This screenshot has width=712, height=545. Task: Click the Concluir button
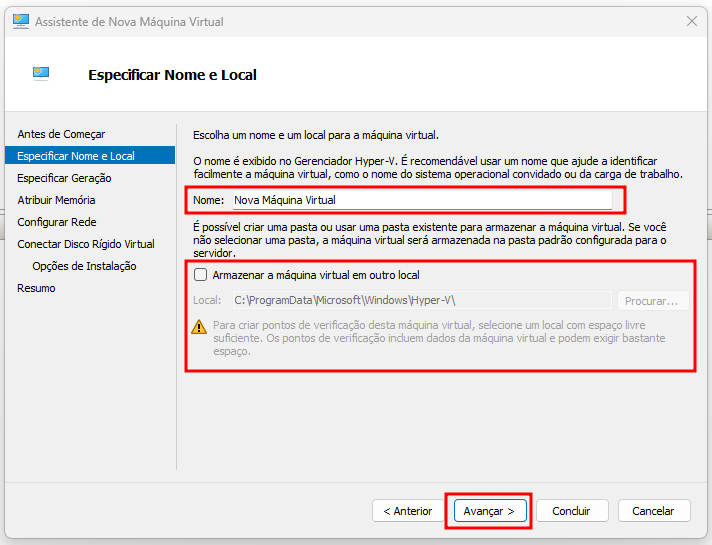(572, 511)
